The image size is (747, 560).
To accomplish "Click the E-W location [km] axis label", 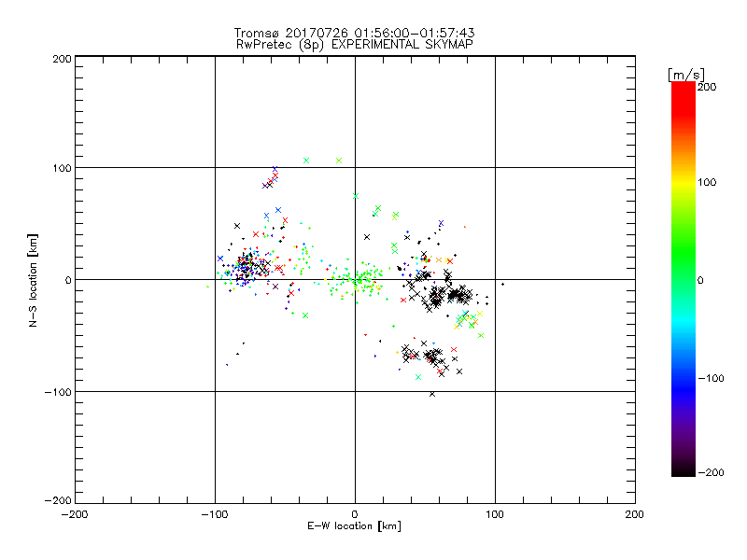I will click(354, 525).
